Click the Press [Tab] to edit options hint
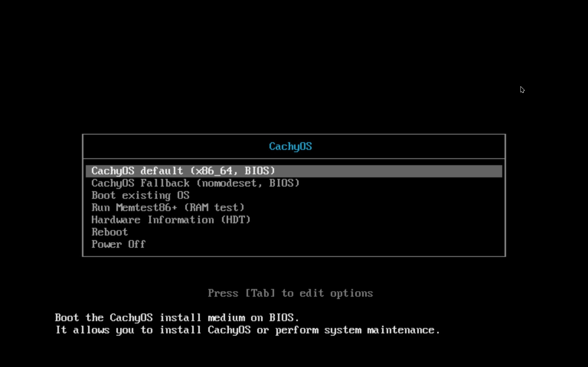 [x=290, y=293]
